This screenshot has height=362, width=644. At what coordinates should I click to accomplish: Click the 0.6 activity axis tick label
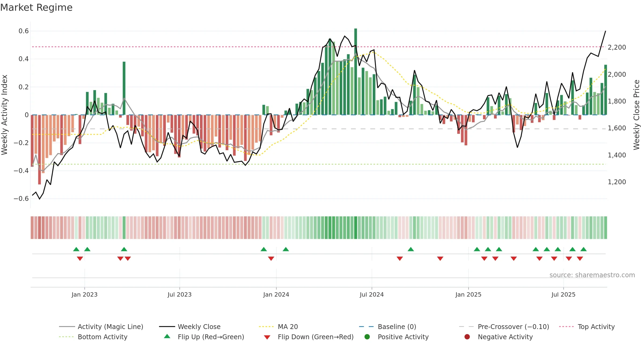[24, 31]
